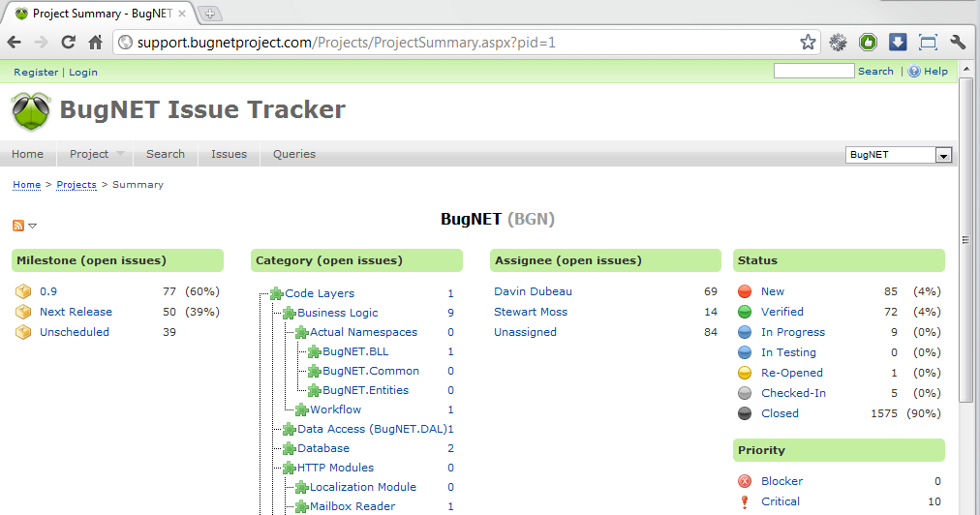Click the Projects breadcrumb link
This screenshot has width=980, height=515.
pos(77,184)
